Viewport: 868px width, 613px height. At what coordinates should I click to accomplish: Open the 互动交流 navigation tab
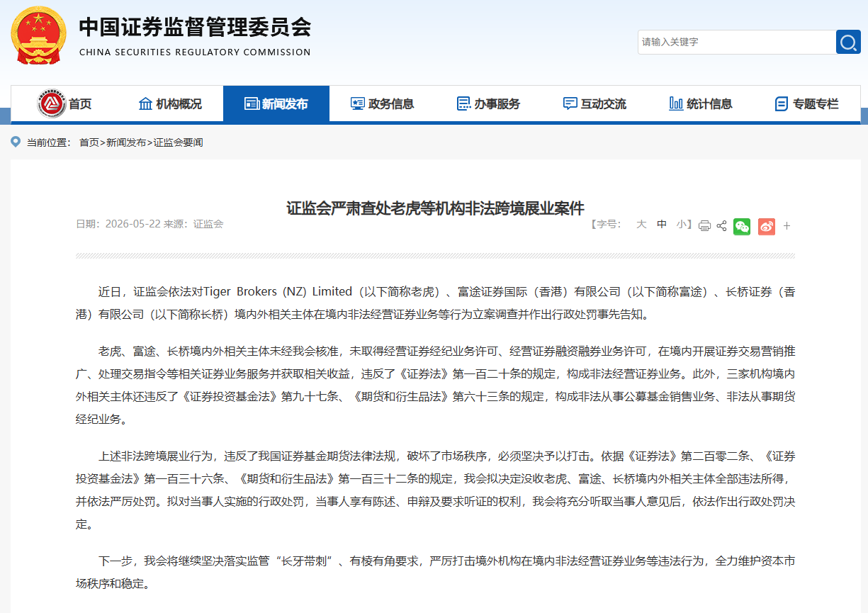click(595, 104)
